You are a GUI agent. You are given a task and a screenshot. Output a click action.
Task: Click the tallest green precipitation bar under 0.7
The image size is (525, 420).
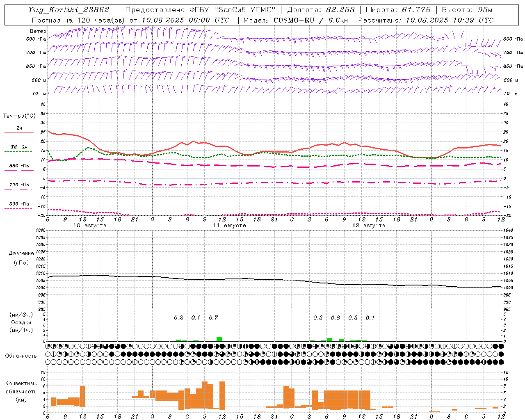click(219, 339)
